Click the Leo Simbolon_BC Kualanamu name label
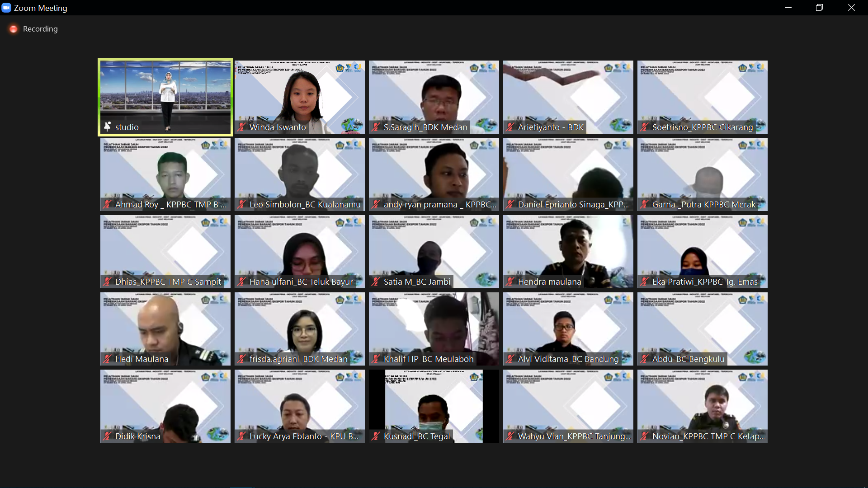Viewport: 868px width, 488px height. coord(305,205)
